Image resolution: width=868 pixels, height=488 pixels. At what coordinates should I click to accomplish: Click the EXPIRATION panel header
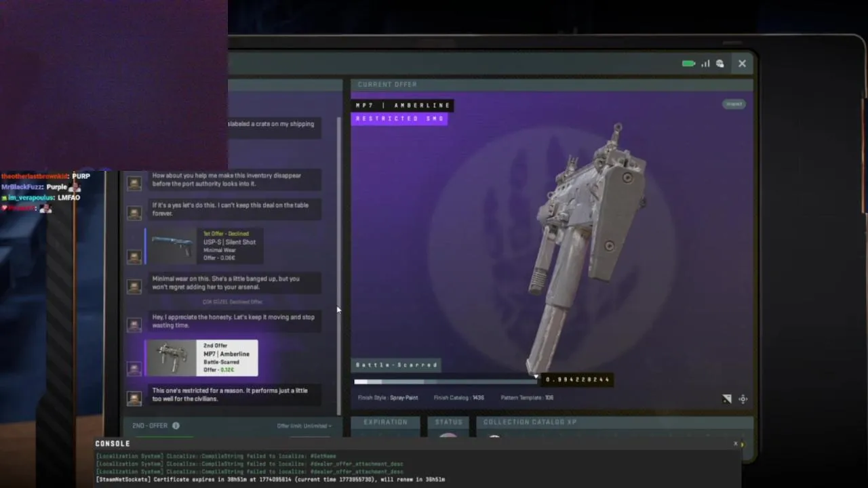point(386,422)
